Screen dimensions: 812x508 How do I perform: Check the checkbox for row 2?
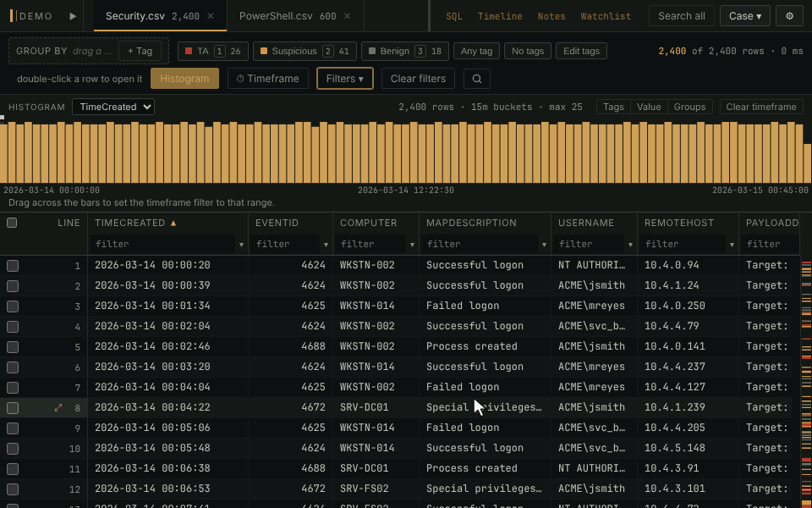13,286
